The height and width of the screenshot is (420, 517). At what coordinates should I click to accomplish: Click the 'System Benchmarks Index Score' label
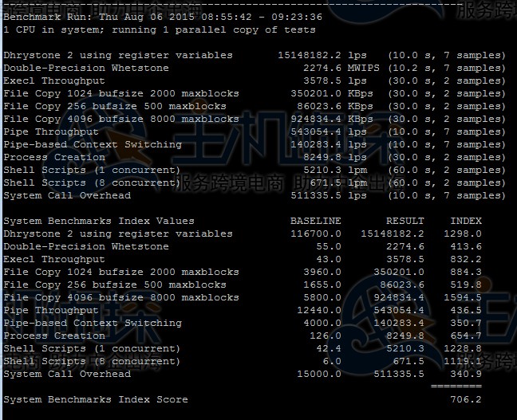coord(95,399)
